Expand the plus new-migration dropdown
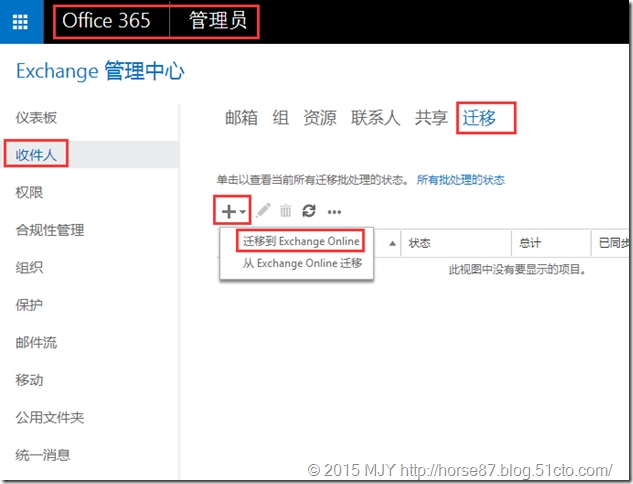The width and height of the screenshot is (633, 484). (233, 211)
